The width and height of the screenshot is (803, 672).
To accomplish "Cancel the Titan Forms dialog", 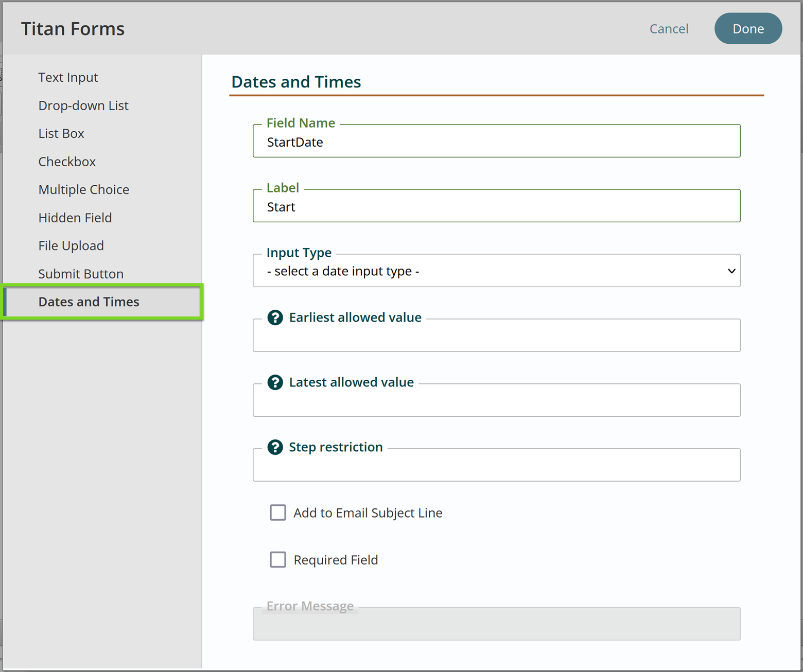I will pos(669,29).
